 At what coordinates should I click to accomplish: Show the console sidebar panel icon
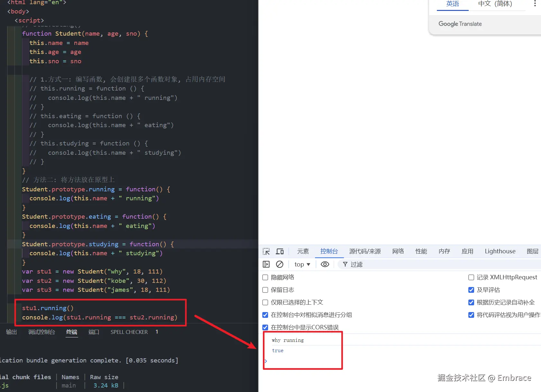click(266, 264)
